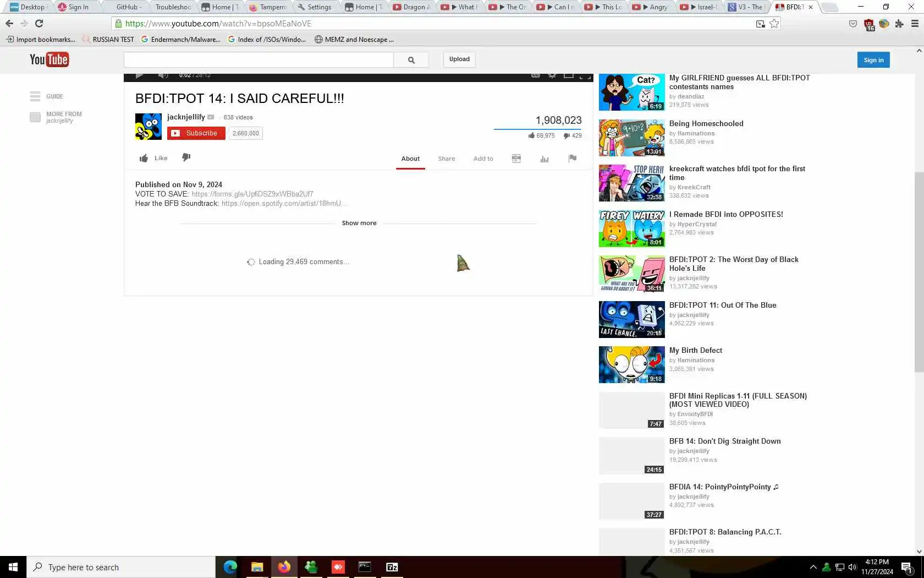924x578 pixels.
Task: Click browser forward arrow
Action: [24, 23]
